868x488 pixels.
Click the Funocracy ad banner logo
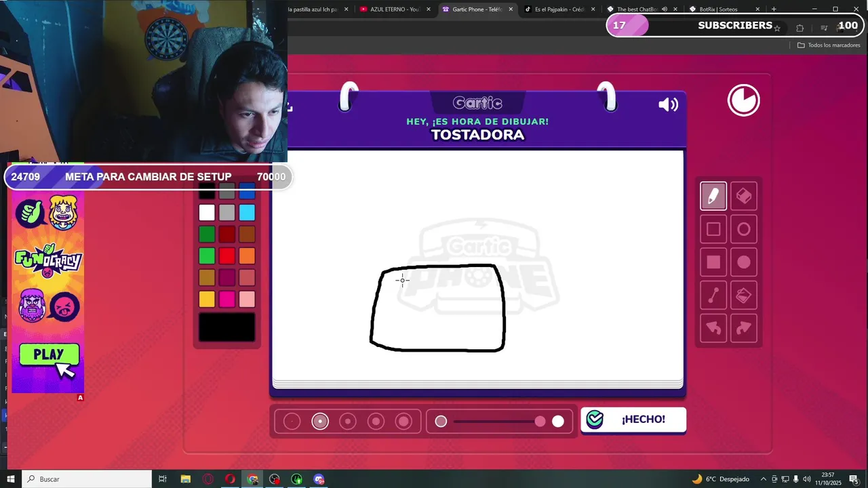48,260
